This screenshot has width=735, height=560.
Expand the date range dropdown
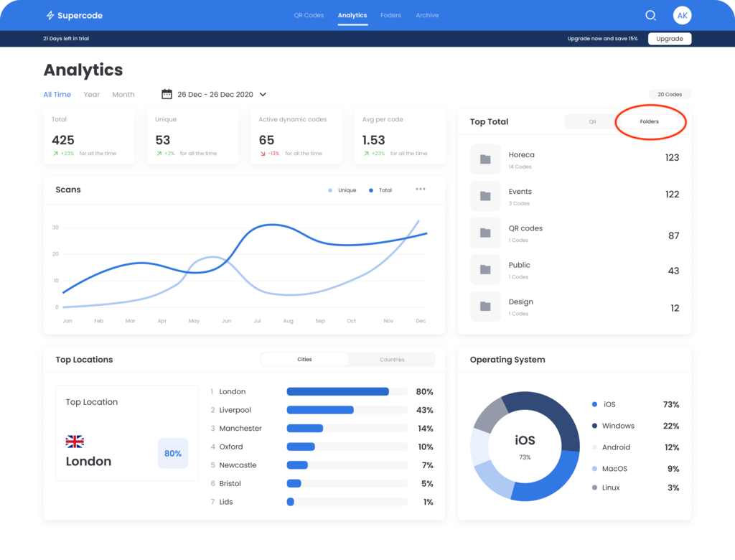tap(263, 94)
